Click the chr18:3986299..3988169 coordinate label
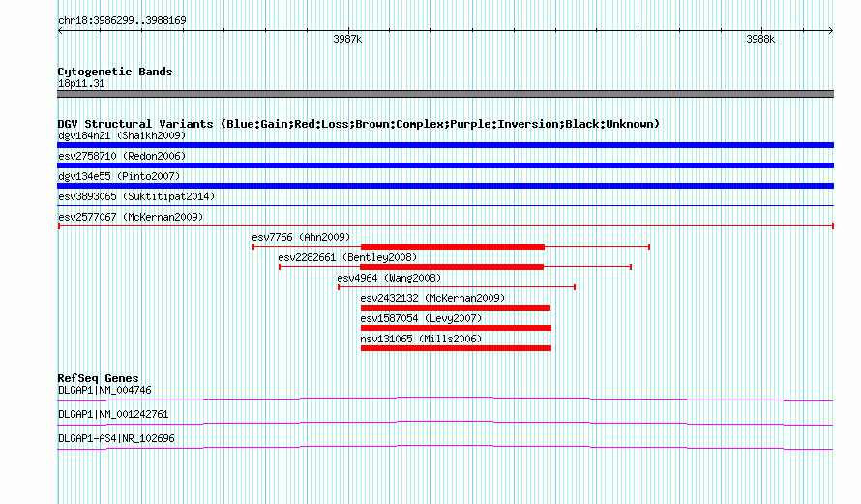Viewport: 861px width, 504px height. (122, 21)
